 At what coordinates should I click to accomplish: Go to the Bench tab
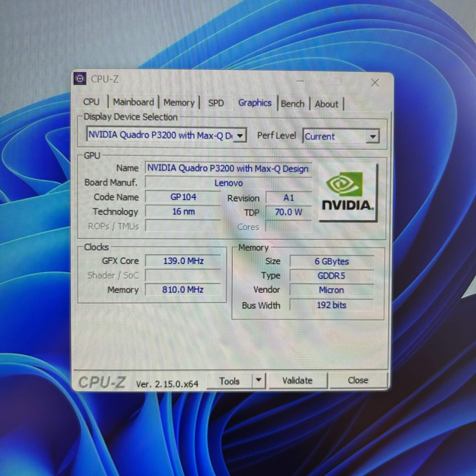click(x=292, y=104)
